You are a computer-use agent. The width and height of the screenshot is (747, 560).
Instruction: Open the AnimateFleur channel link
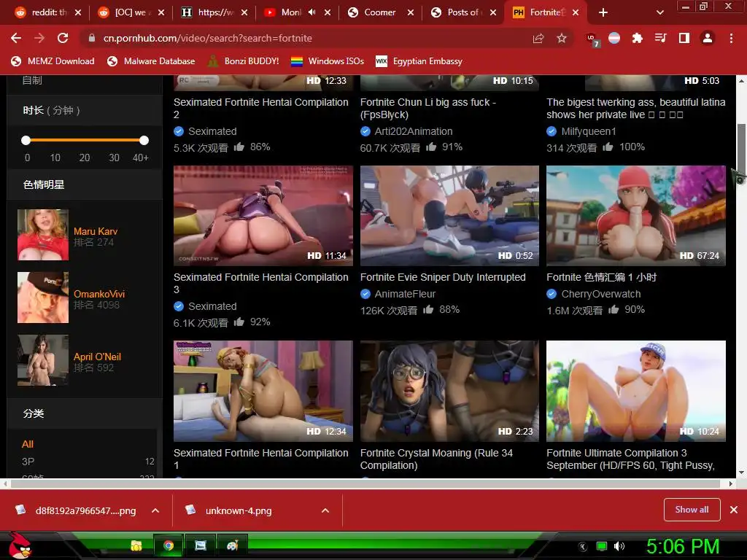point(405,294)
